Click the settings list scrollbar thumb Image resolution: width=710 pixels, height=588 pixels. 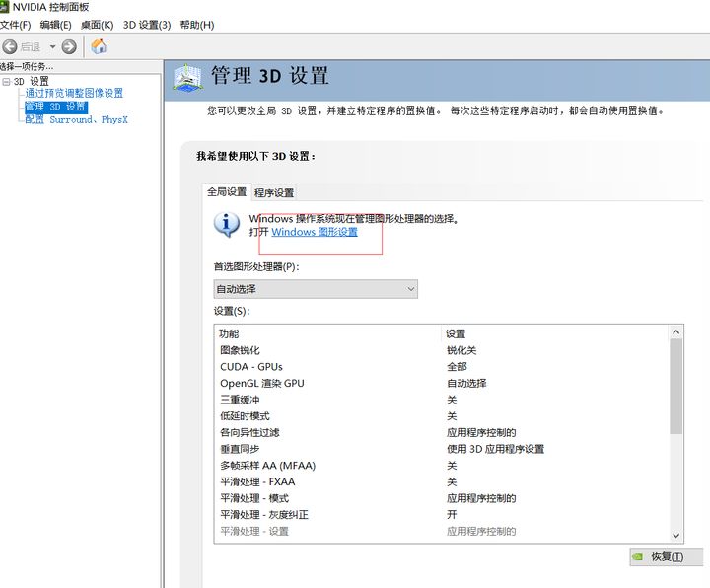[676, 387]
